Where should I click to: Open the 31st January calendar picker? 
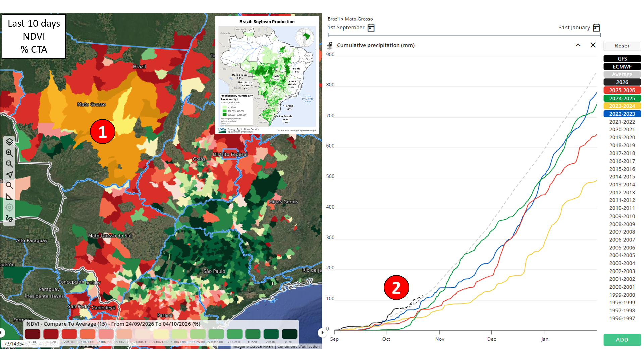point(596,28)
